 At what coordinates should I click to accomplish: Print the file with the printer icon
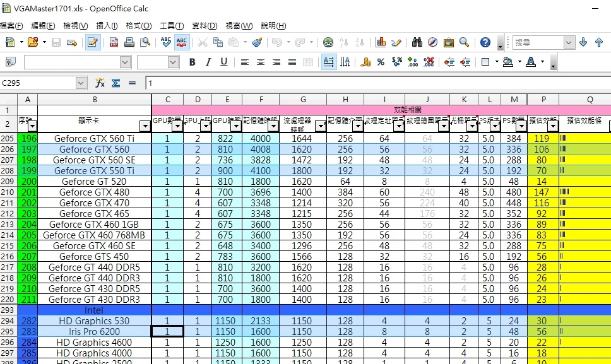coord(129,42)
